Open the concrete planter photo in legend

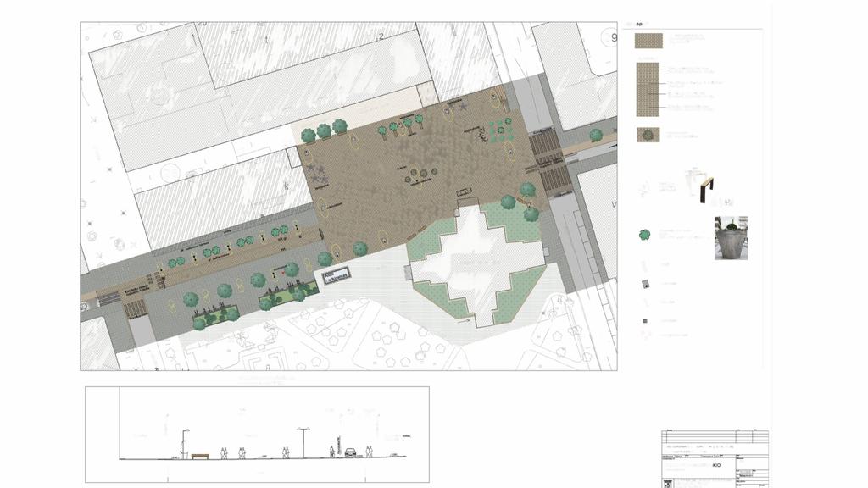tap(731, 238)
